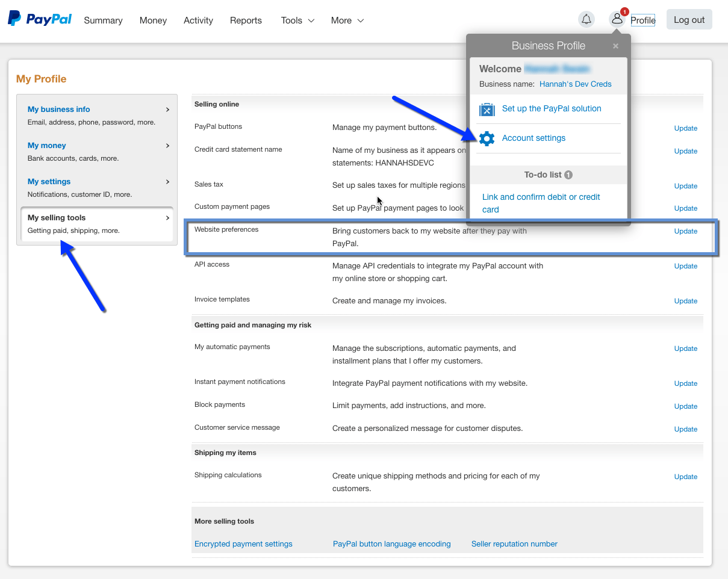Click Set up the PayPal solution
The image size is (728, 579).
(552, 109)
